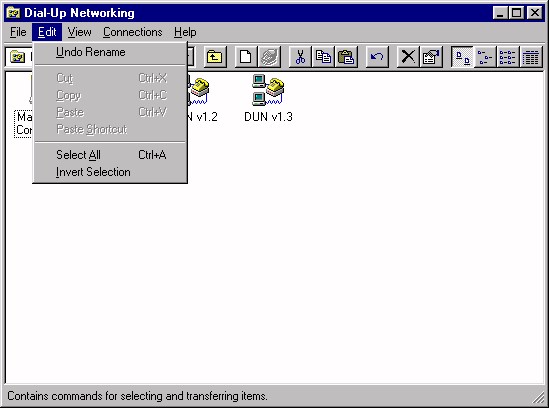The image size is (549, 408).
Task: Click the Properties toolbar icon
Action: pos(431,57)
